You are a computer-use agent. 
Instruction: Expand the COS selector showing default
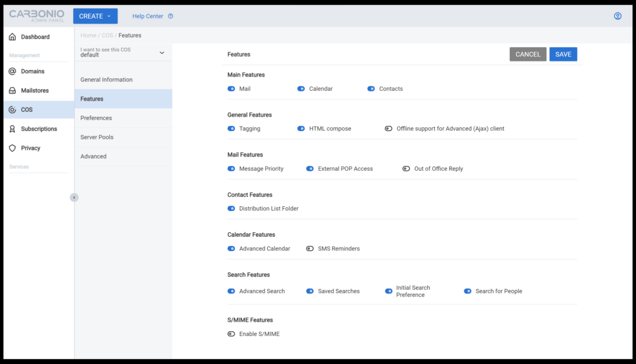pyautogui.click(x=123, y=52)
